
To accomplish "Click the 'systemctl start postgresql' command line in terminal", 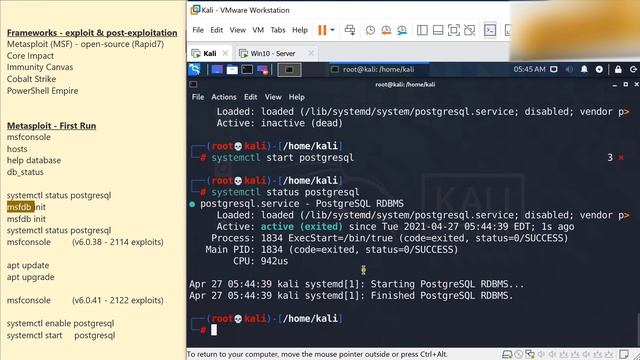I will (282, 158).
